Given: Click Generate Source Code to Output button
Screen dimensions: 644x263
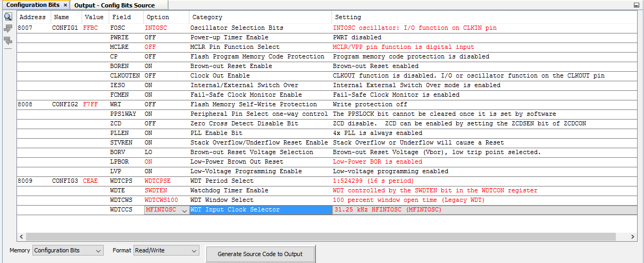Looking at the screenshot, I should click(x=260, y=254).
